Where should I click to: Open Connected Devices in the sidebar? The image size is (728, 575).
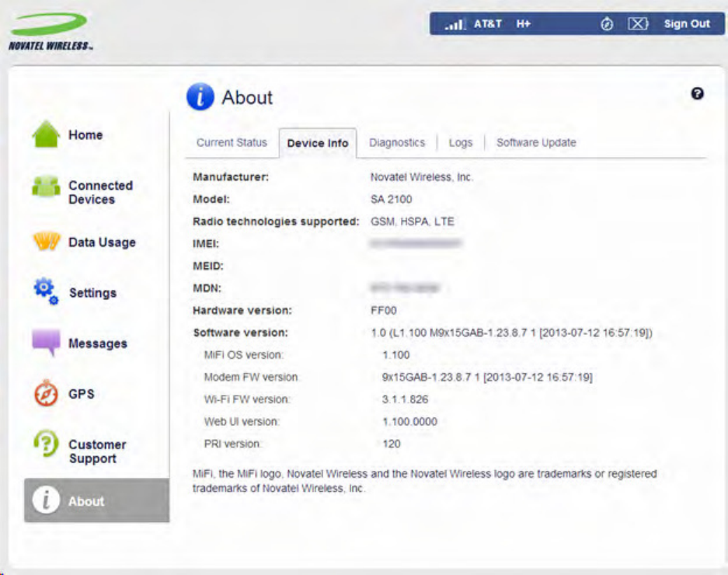(x=101, y=192)
